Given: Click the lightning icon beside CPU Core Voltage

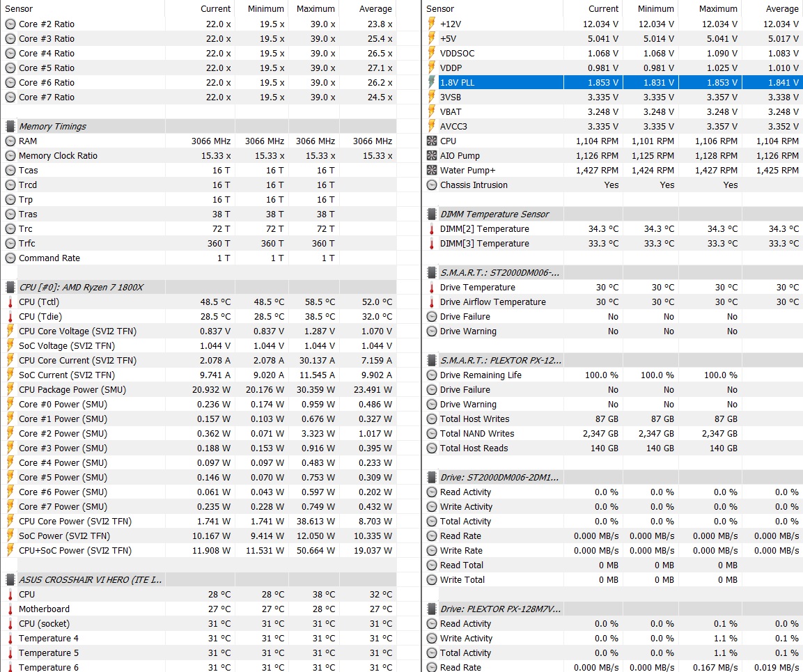Looking at the screenshot, I should coord(10,331).
